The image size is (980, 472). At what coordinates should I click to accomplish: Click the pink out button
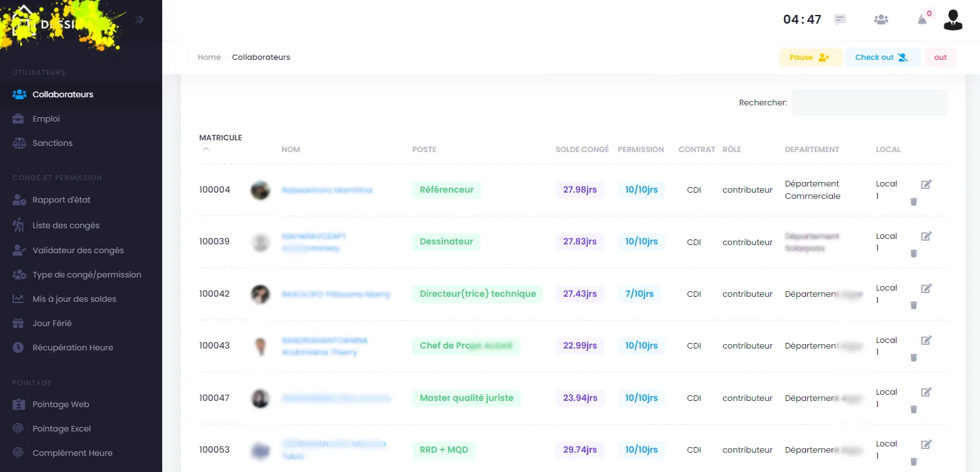pyautogui.click(x=940, y=57)
